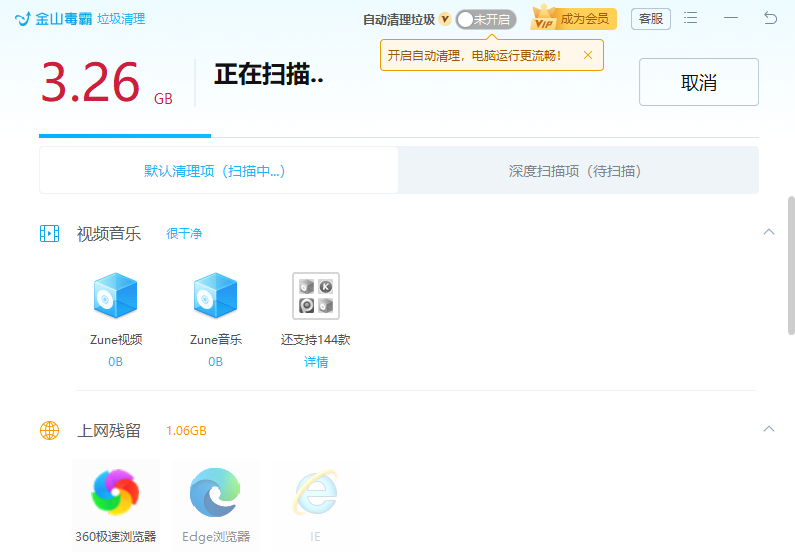Click the back arrow in title bar
795x552 pixels.
[x=770, y=18]
